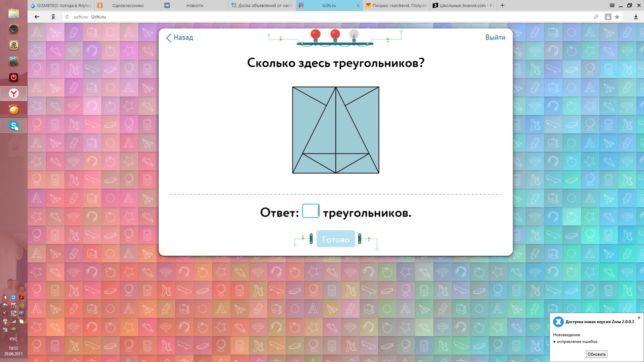Open Yandex home via Я icon
This screenshot has width=644, height=362.
point(53,17)
